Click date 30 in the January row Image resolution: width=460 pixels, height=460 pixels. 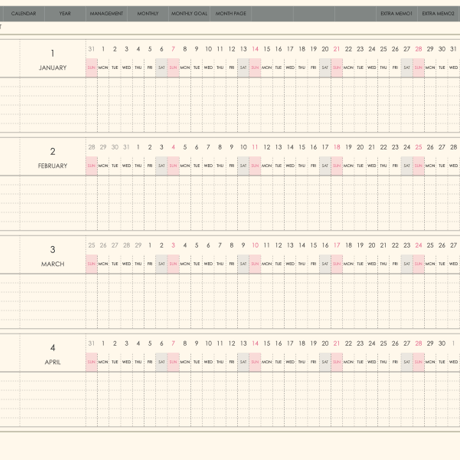coord(442,49)
